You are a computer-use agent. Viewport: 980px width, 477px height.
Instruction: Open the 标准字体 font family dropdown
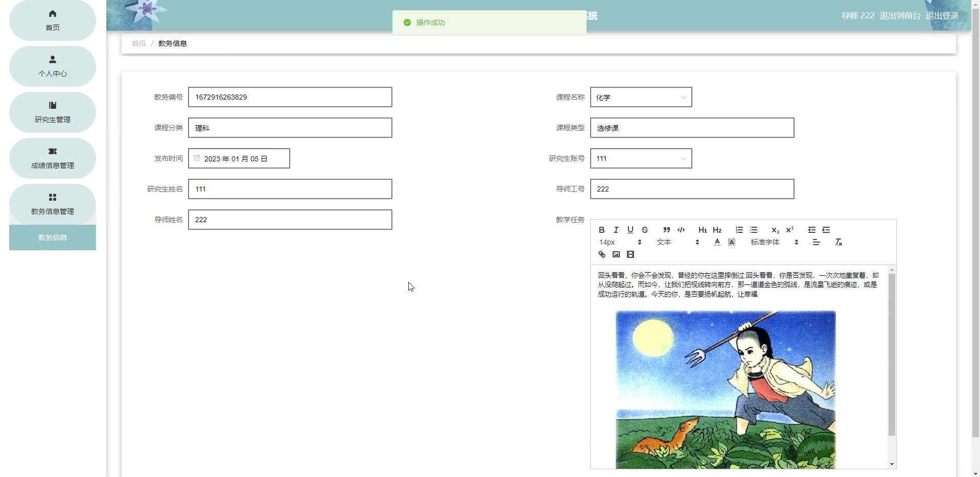(x=774, y=242)
